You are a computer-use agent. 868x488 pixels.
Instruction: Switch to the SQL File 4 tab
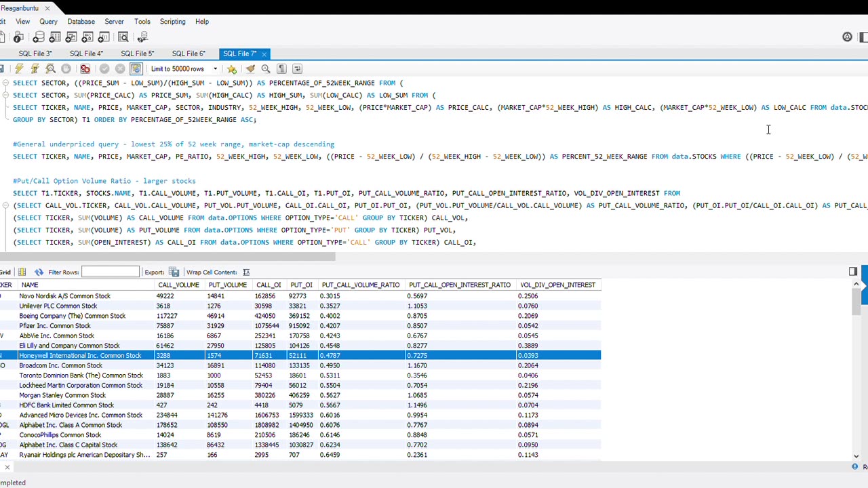(86, 54)
